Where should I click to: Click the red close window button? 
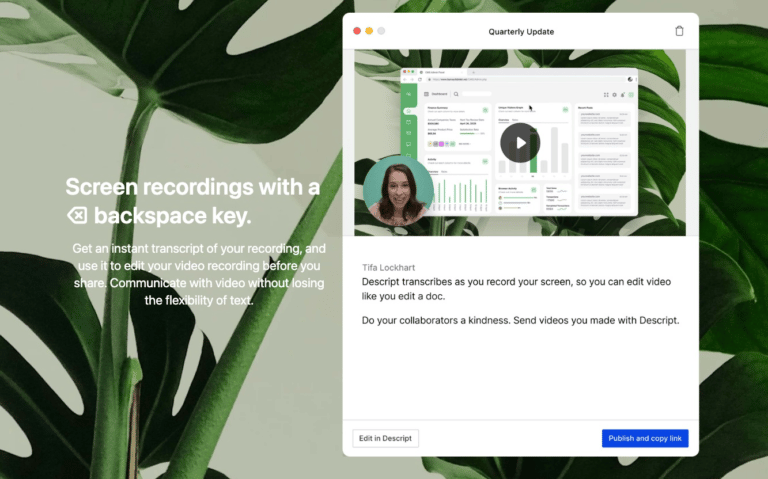tap(357, 31)
